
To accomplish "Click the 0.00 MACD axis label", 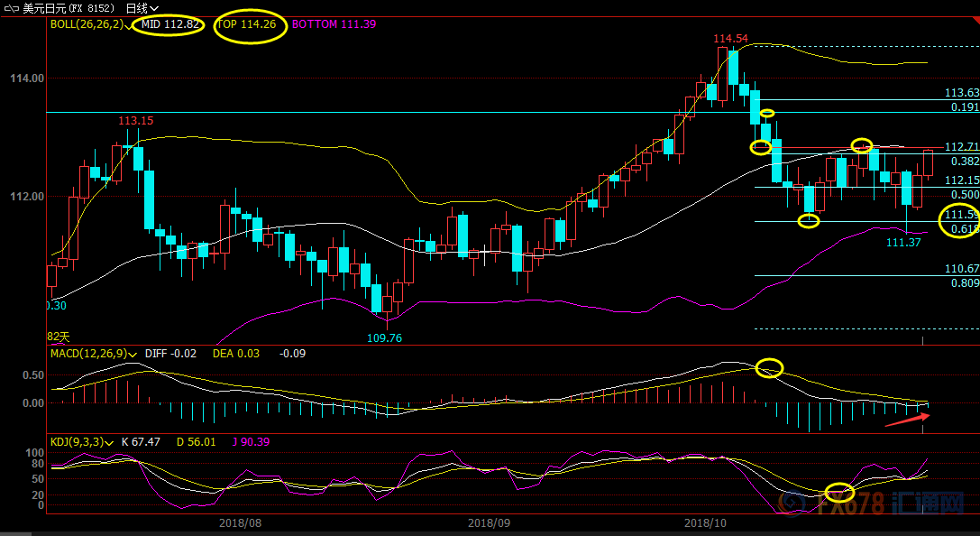I will [33, 403].
